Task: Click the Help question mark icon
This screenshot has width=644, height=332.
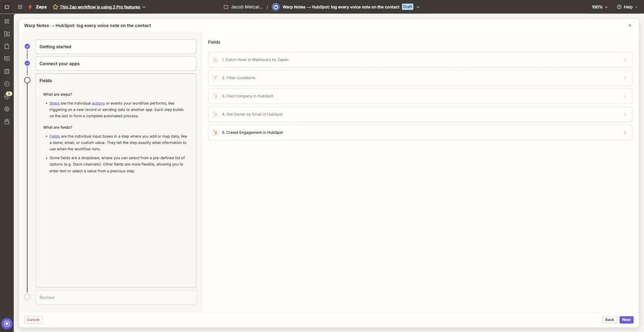Action: (619, 7)
